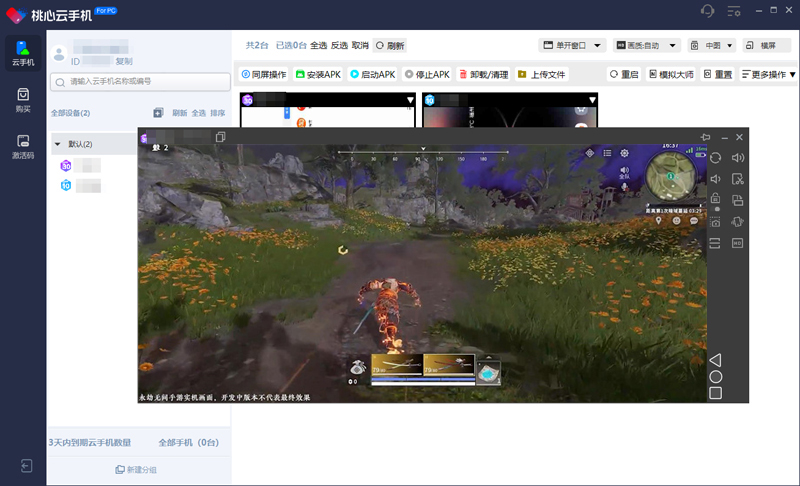800x486 pixels.
Task: Click 重启 to reboot phones
Action: 624,74
